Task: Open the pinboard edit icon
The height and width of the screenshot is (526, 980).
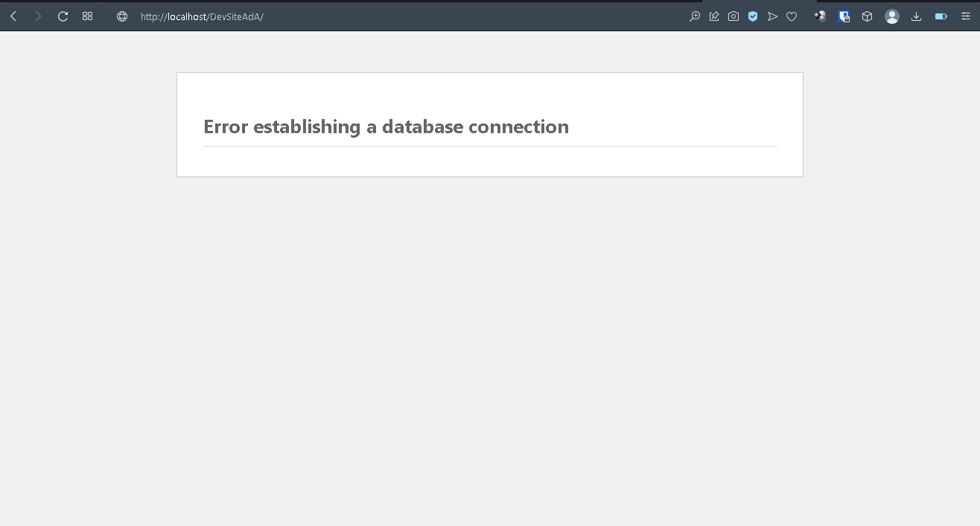Action: (x=714, y=16)
